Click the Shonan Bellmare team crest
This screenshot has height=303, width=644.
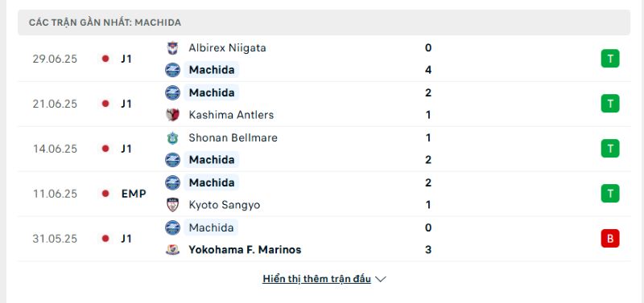coord(172,137)
